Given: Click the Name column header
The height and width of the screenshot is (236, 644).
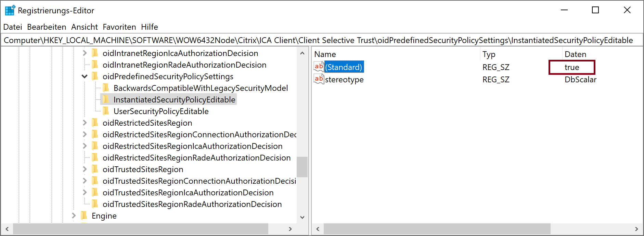Looking at the screenshot, I should (x=325, y=54).
